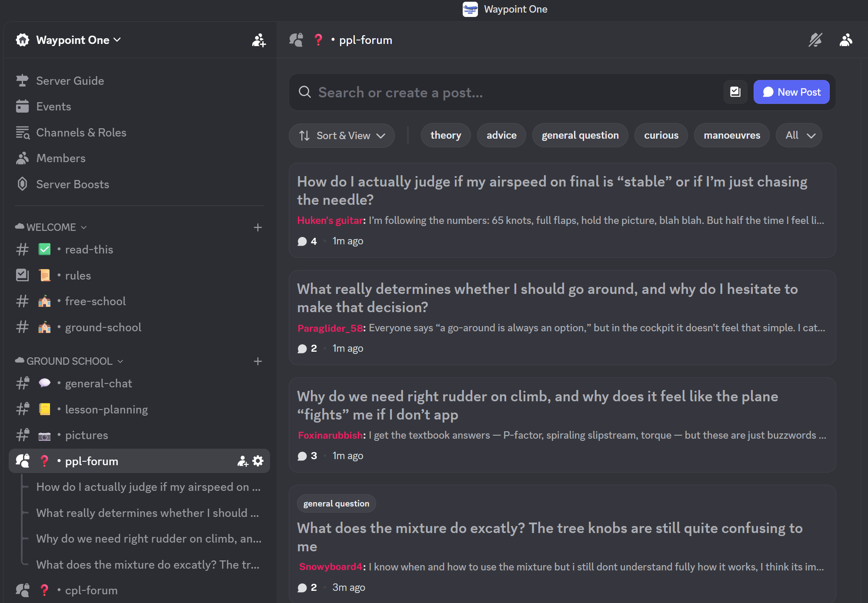Show the member list icon
Viewport: 868px width, 603px height.
click(x=845, y=40)
